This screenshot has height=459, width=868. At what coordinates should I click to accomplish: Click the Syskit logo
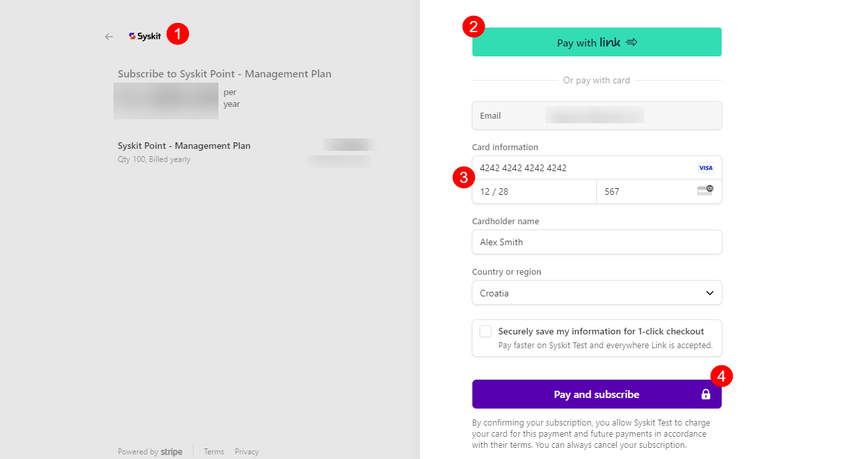tap(145, 36)
